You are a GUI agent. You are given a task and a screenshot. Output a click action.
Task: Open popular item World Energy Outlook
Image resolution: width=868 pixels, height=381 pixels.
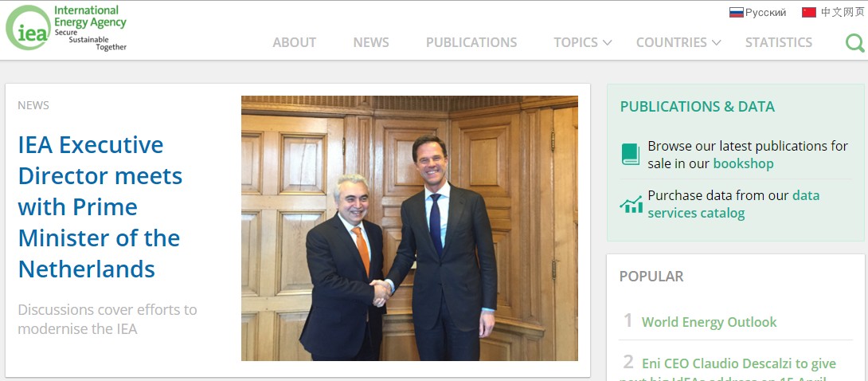709,322
